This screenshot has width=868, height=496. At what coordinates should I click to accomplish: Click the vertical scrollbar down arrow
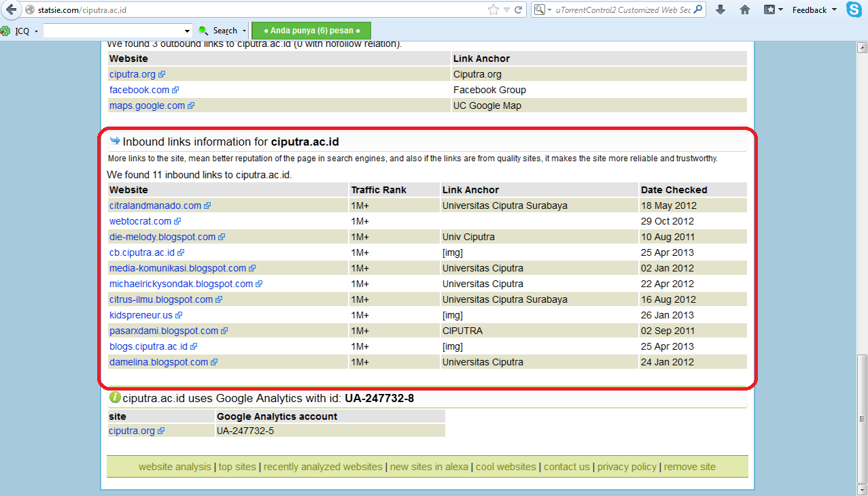click(862, 490)
